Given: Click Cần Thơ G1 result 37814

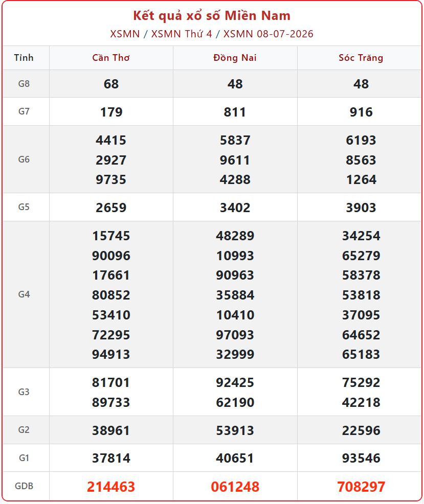Looking at the screenshot, I should (111, 458).
